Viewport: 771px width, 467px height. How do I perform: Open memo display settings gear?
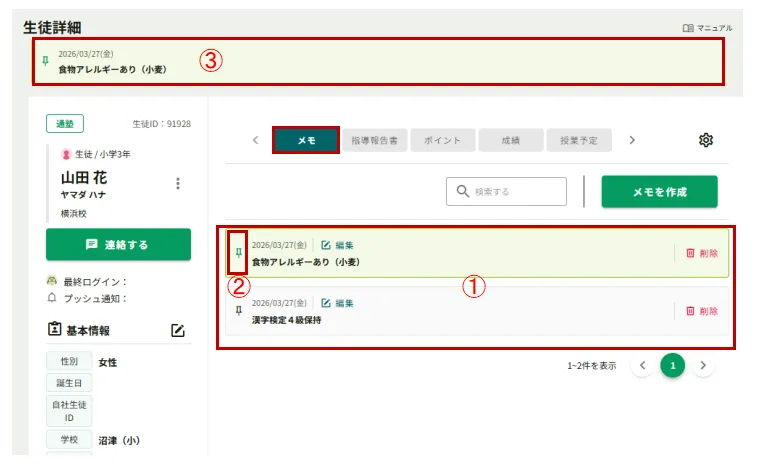click(x=705, y=140)
